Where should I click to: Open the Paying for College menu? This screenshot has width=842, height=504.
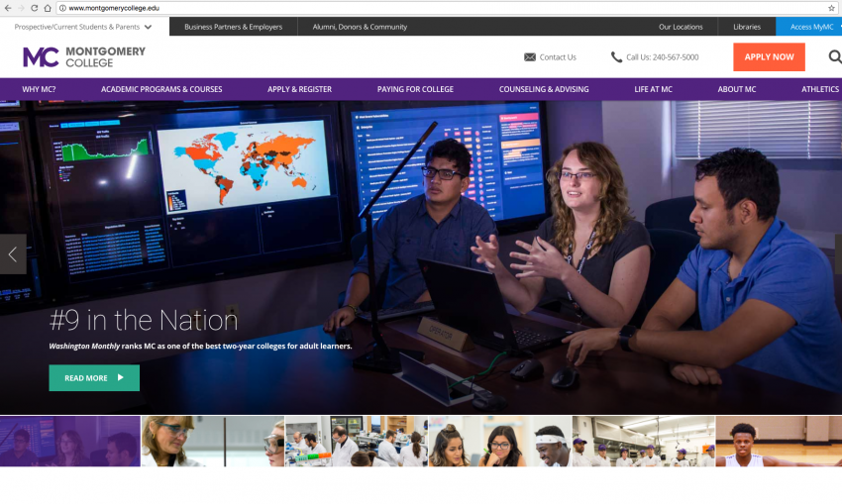(415, 90)
